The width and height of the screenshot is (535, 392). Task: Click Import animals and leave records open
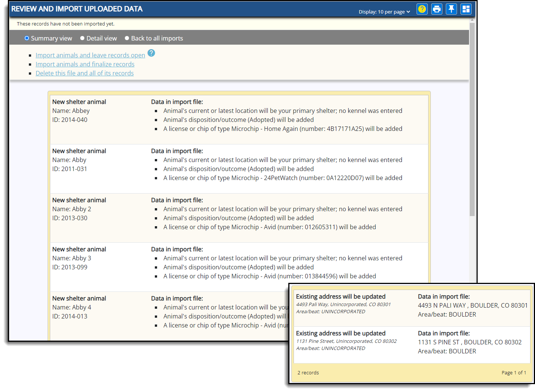click(x=90, y=55)
